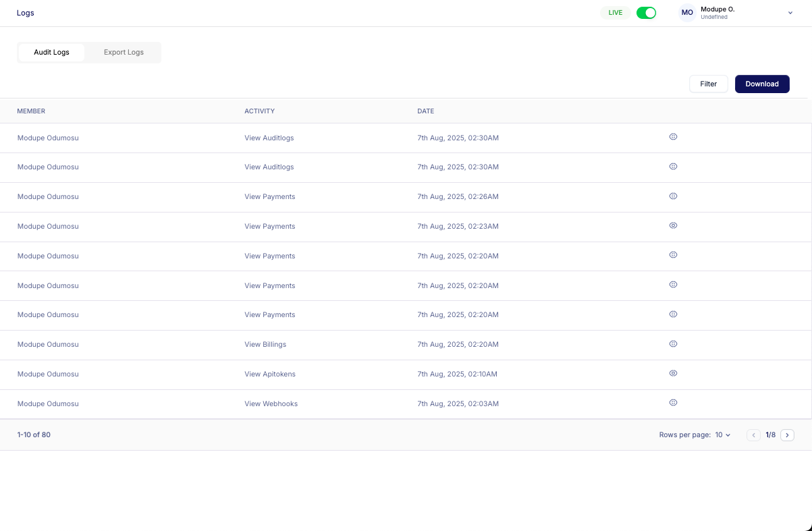The height and width of the screenshot is (531, 812).
Task: Open the Rows per page dropdown
Action: coord(723,435)
